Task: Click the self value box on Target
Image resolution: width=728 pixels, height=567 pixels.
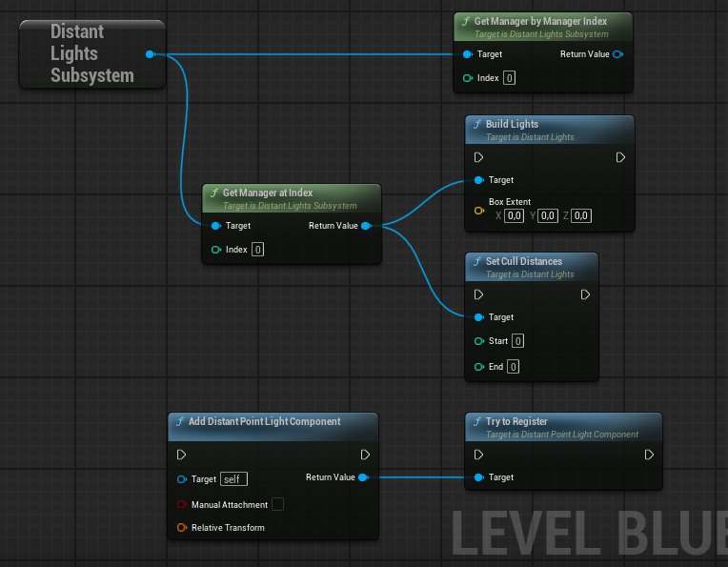Action: click(x=233, y=479)
